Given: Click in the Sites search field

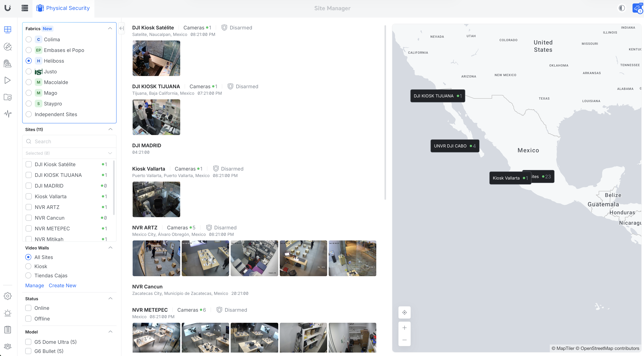Looking at the screenshot, I should [x=69, y=141].
